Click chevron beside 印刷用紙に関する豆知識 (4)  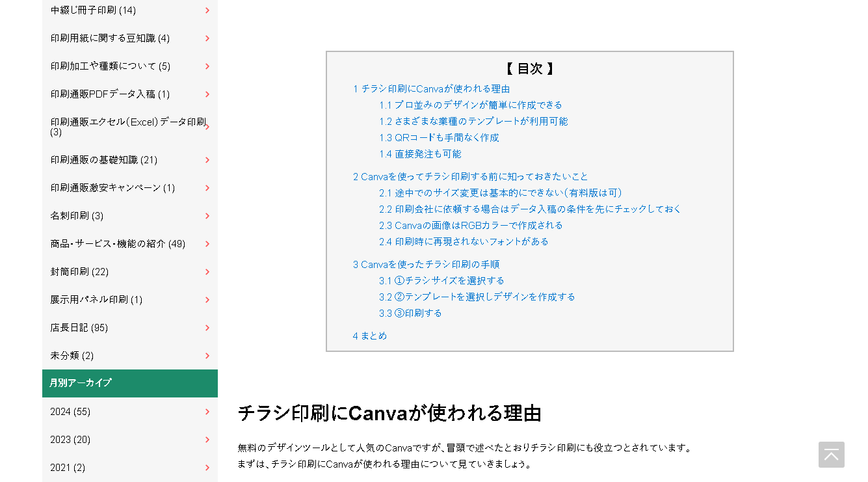pos(207,38)
